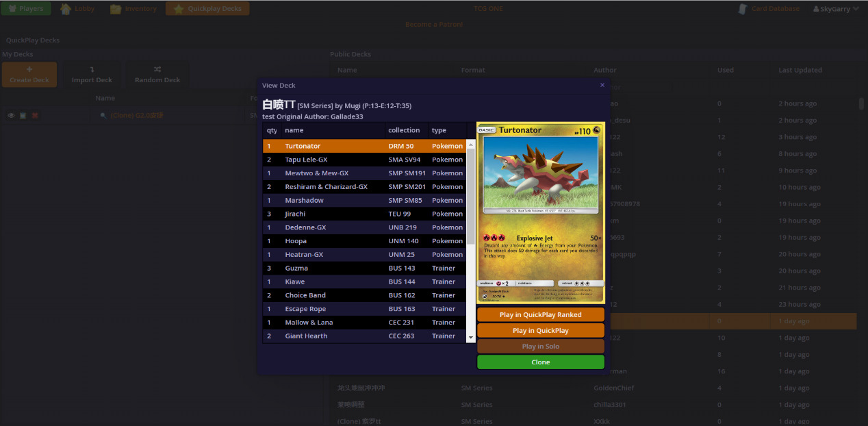Select the Kiawe trainer row
Image resolution: width=868 pixels, height=426 pixels.
[364, 281]
